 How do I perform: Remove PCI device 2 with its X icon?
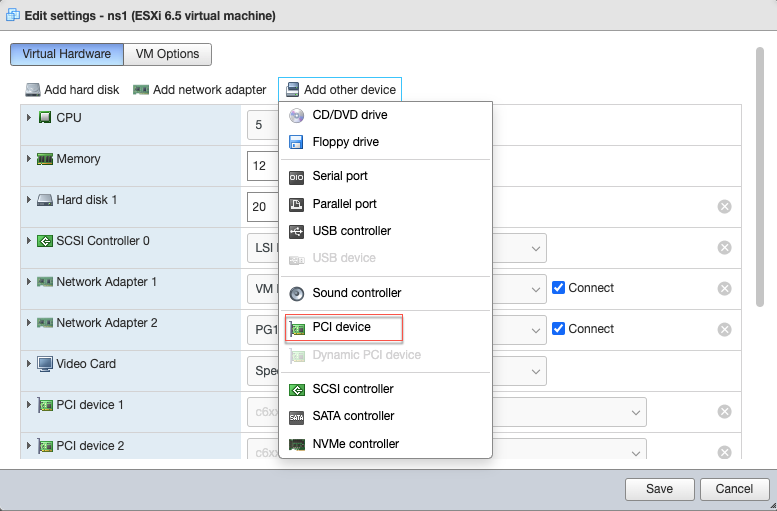click(x=724, y=452)
